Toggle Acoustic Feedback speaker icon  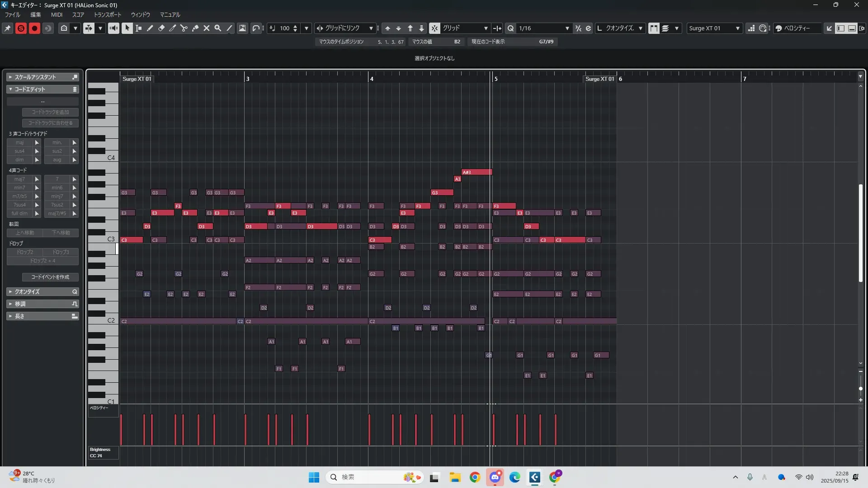[x=113, y=28]
